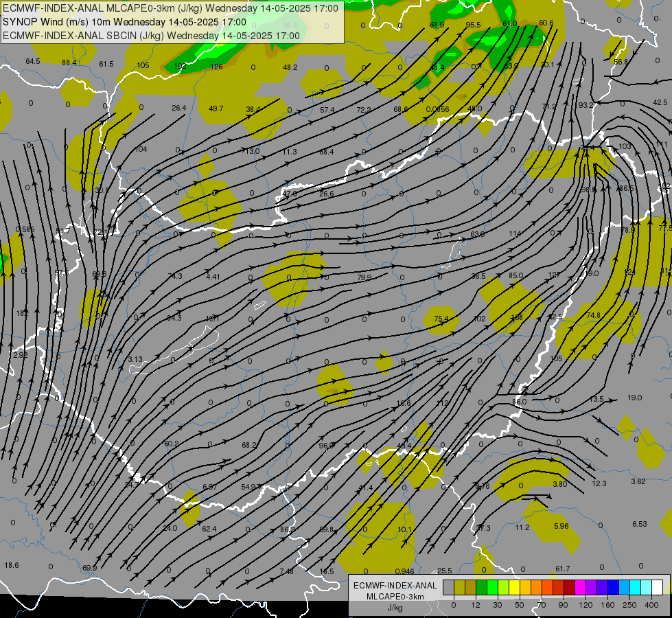Click the MLCAPE0-3km title line at top

click(x=170, y=8)
